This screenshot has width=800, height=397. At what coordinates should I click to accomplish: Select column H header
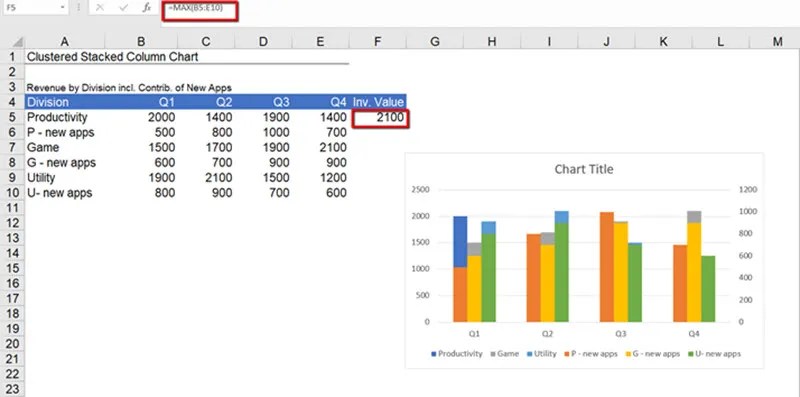tap(492, 42)
